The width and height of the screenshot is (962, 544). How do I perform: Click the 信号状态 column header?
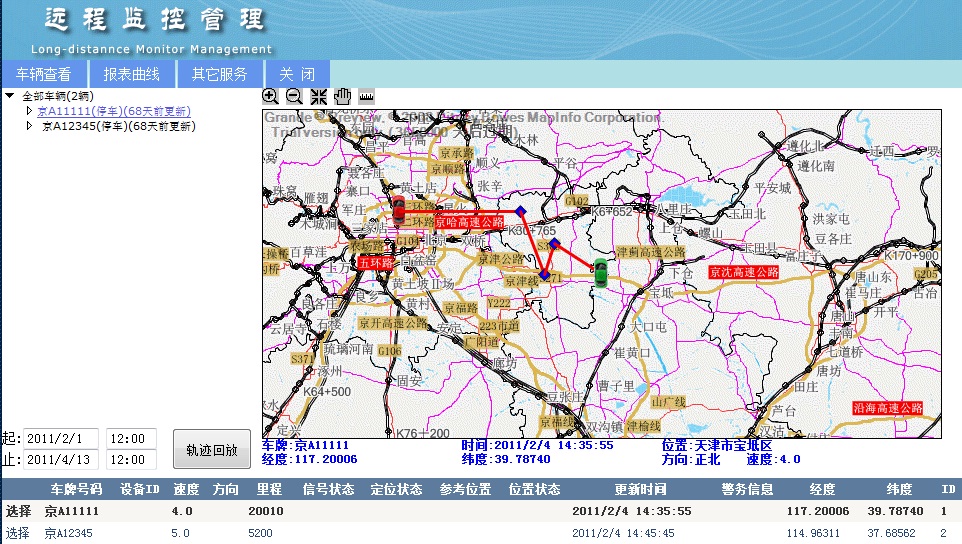coord(328,489)
